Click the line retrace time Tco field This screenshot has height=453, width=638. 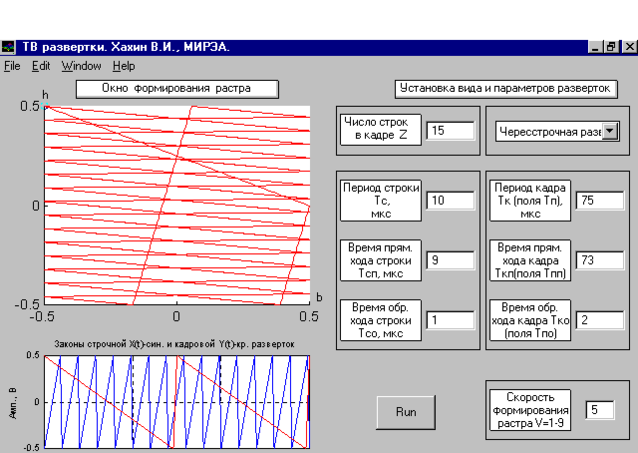tap(449, 320)
